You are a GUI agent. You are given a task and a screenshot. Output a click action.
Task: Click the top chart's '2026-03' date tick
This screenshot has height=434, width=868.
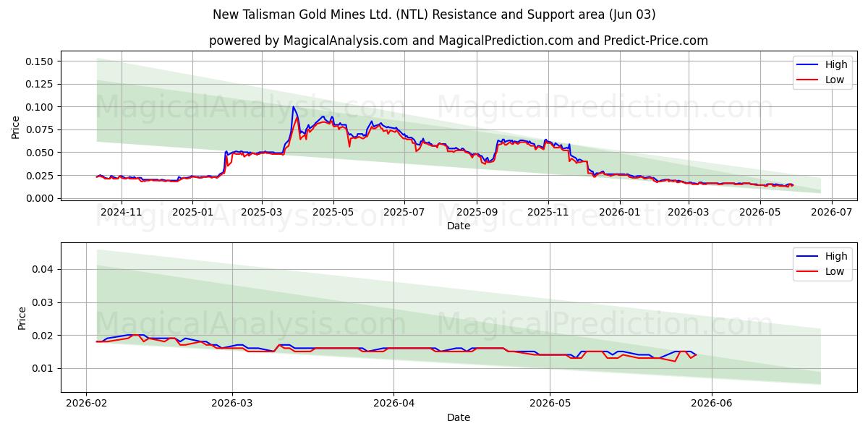(x=689, y=212)
